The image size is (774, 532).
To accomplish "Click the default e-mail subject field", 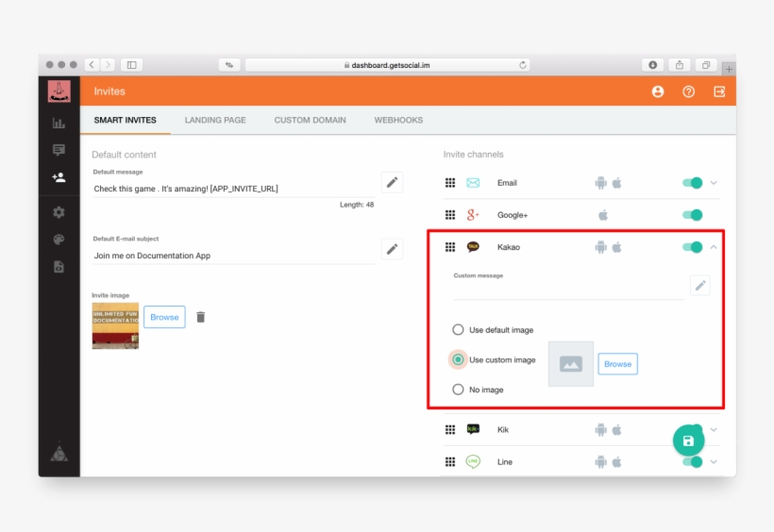I will click(234, 256).
